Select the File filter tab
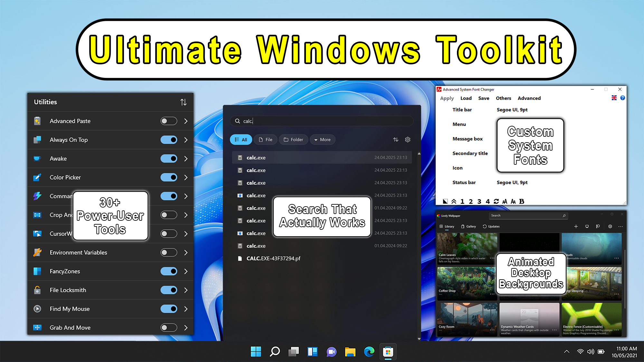This screenshot has width=644, height=362. pyautogui.click(x=266, y=140)
